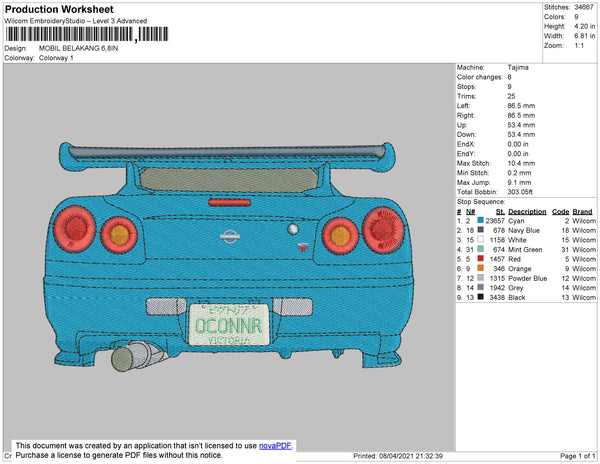Click the barcode under the worksheet title
Image resolution: width=600 pixels, height=464 pixels.
[87, 34]
